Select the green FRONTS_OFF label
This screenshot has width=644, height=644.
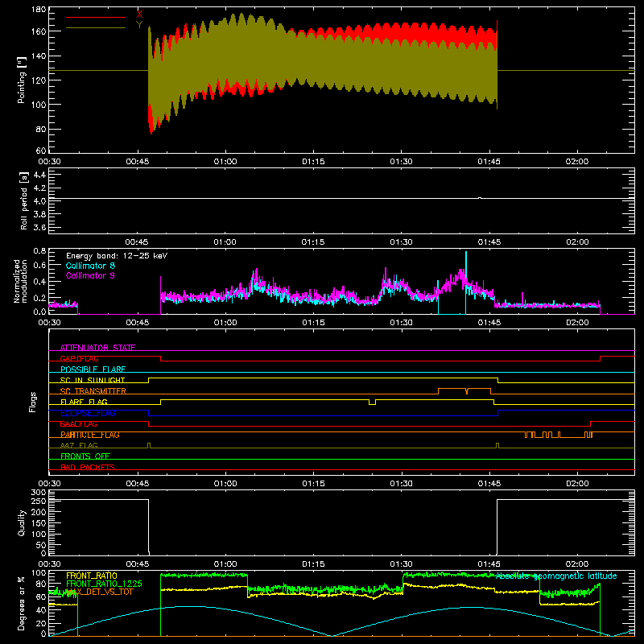[85, 456]
